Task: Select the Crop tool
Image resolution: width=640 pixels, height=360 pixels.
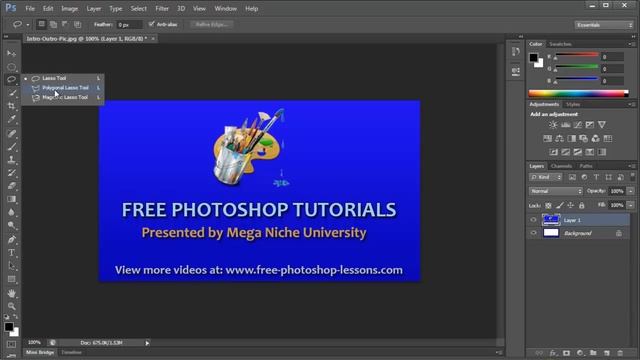Action: tap(11, 106)
